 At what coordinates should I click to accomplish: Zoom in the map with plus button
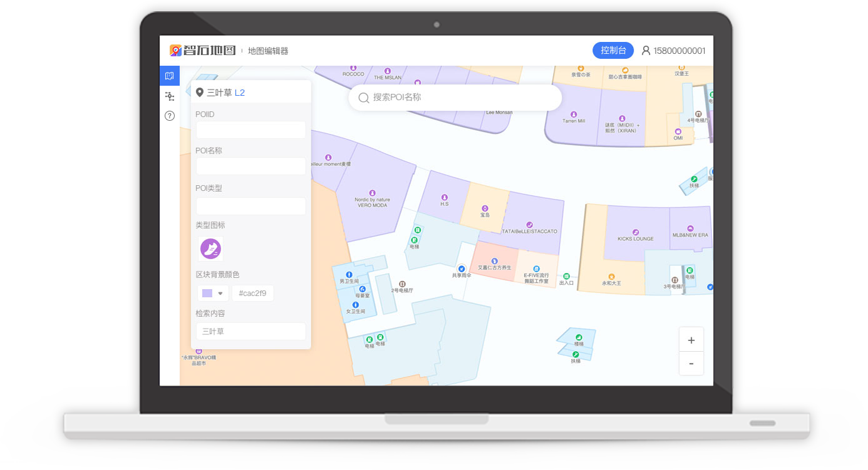coord(691,340)
